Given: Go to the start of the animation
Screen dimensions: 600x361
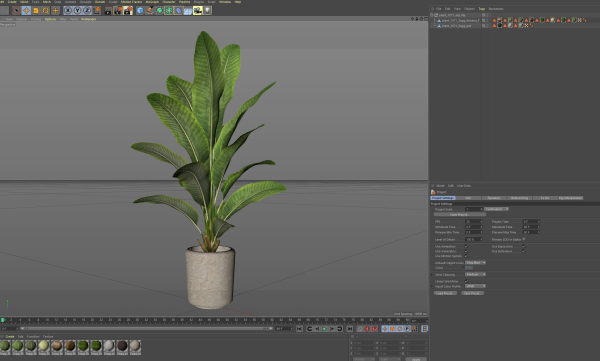Looking at the screenshot, I should (300, 329).
